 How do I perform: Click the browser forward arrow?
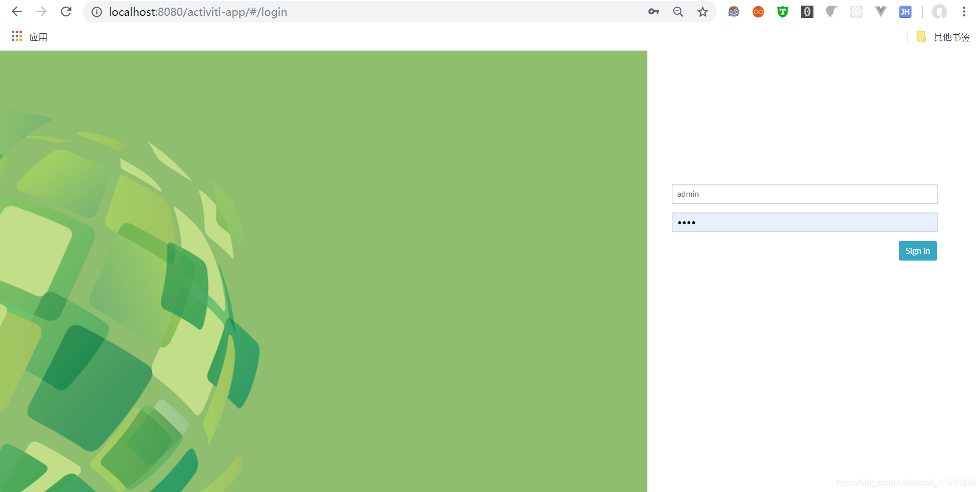tap(41, 11)
